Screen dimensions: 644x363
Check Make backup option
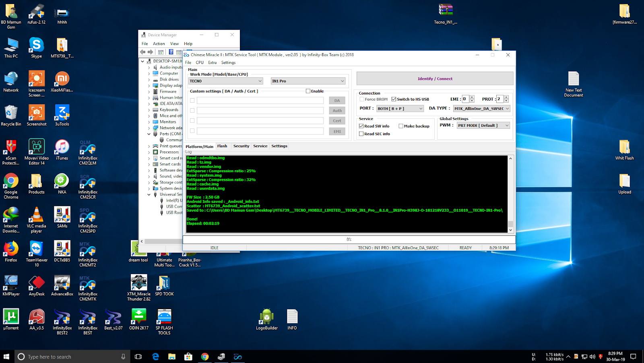401,126
